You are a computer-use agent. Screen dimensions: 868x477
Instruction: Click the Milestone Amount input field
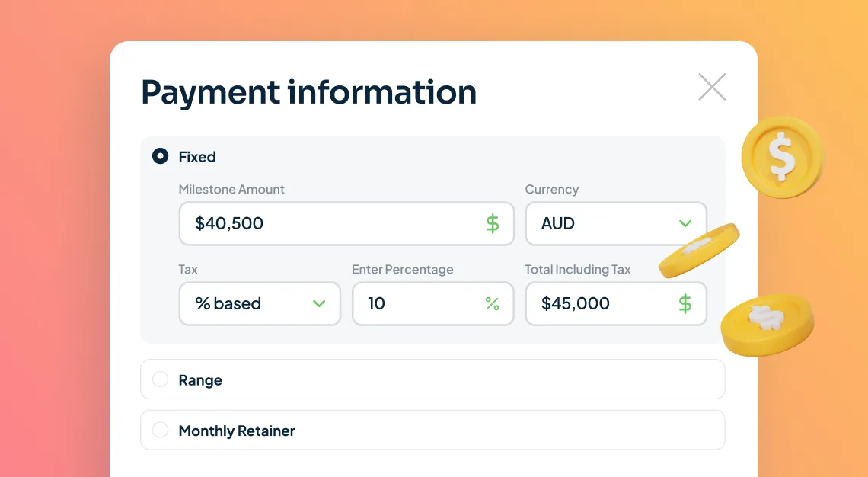346,223
